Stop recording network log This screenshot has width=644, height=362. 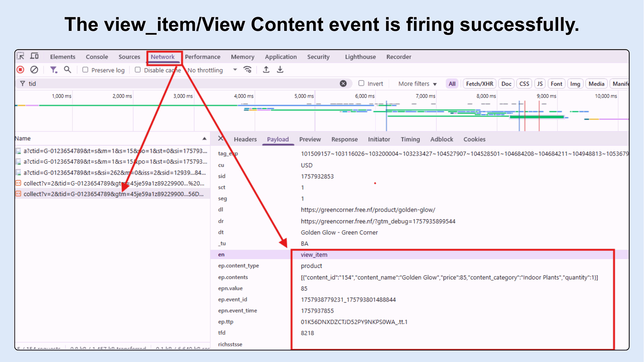(x=20, y=70)
